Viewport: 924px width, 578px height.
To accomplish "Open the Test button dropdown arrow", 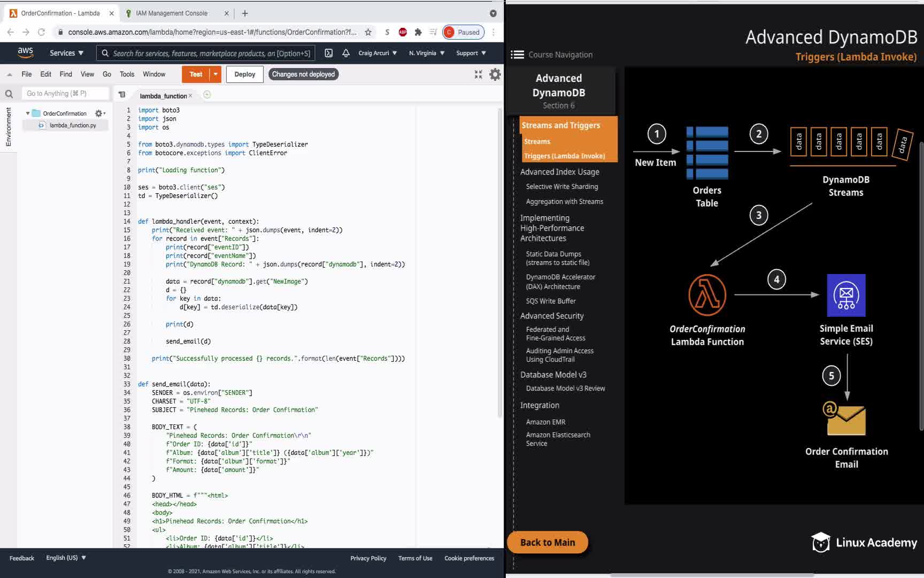I will pos(215,74).
